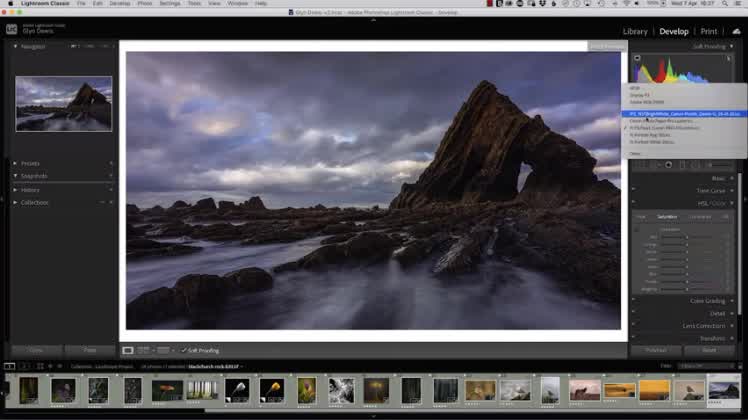Expand the Lens Corrections panel triangle
748x420 pixels.
732,326
